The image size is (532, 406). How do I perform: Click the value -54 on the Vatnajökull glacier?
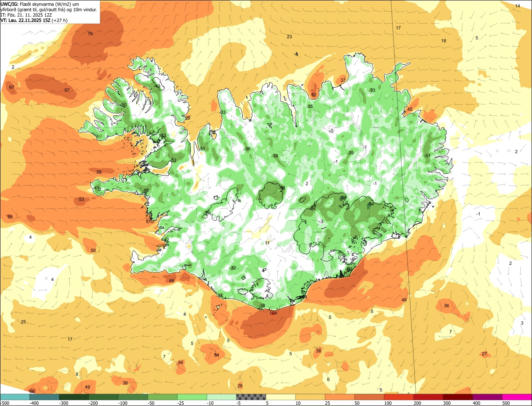pyautogui.click(x=371, y=204)
